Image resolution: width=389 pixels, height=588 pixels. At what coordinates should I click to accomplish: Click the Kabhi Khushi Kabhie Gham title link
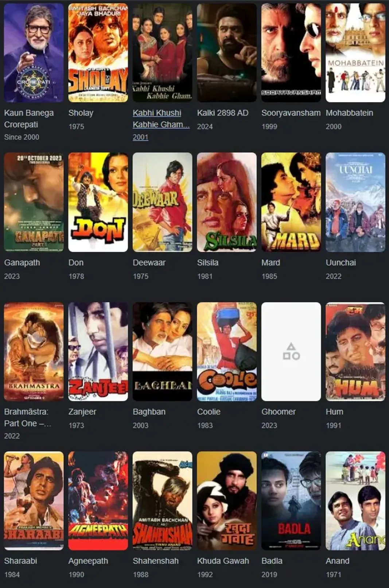click(161, 118)
